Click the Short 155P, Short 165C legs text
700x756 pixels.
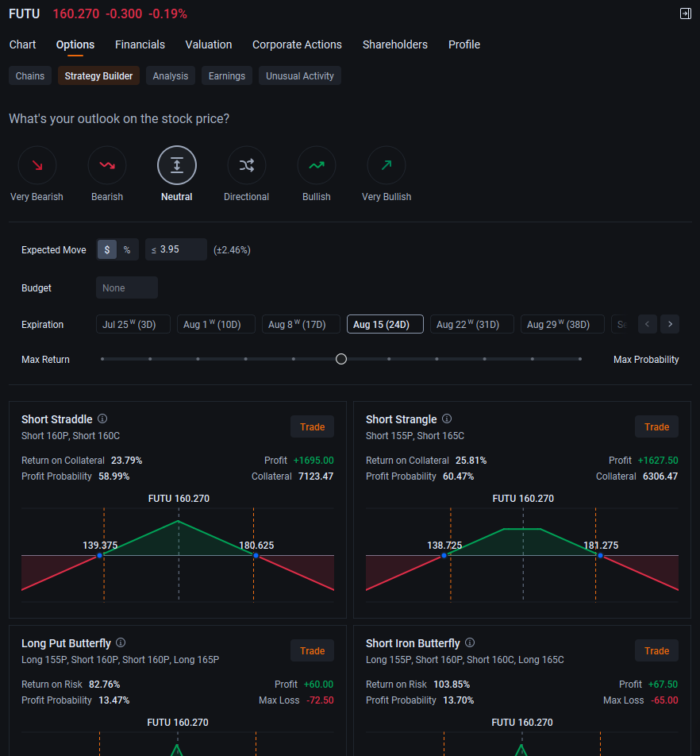(415, 436)
